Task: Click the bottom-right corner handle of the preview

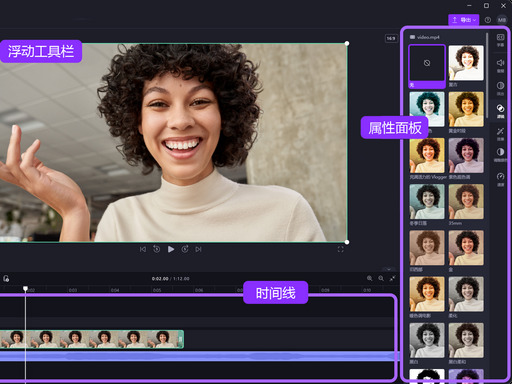Action: click(347, 242)
